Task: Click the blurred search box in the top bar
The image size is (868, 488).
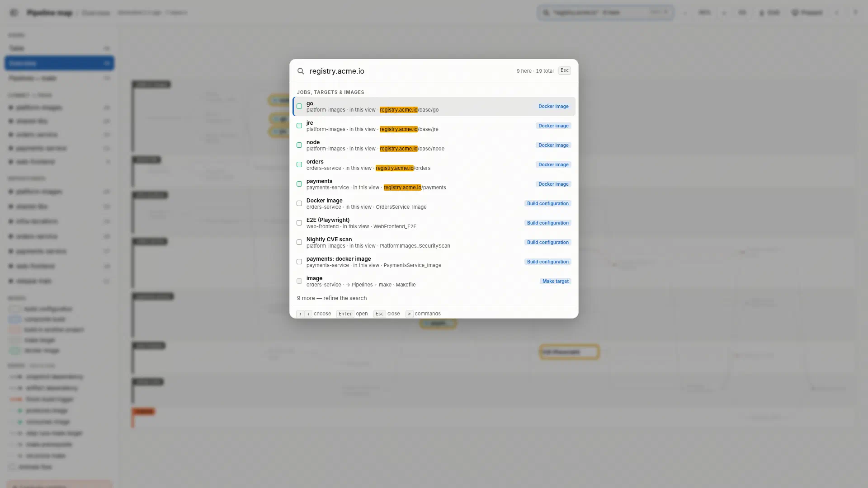Action: tap(605, 13)
